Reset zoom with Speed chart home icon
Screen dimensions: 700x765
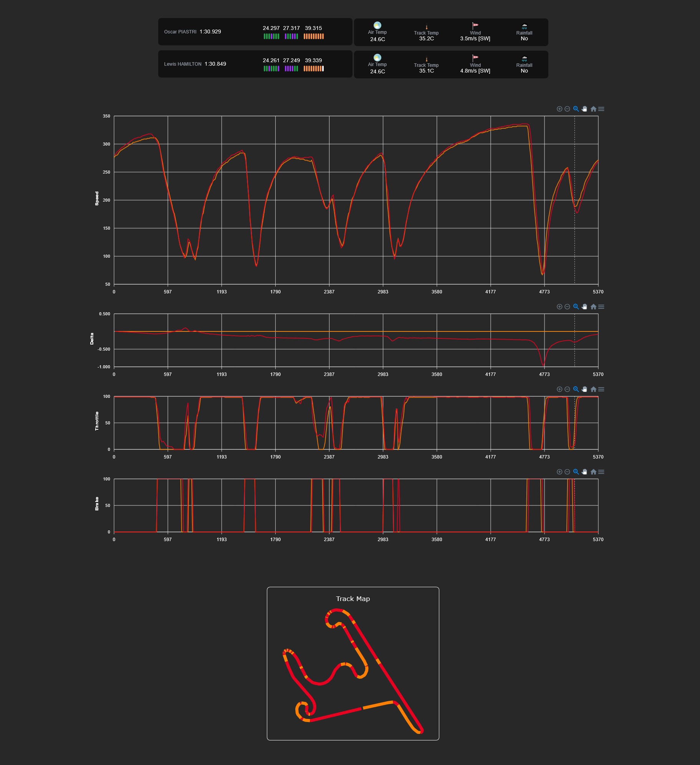(593, 109)
